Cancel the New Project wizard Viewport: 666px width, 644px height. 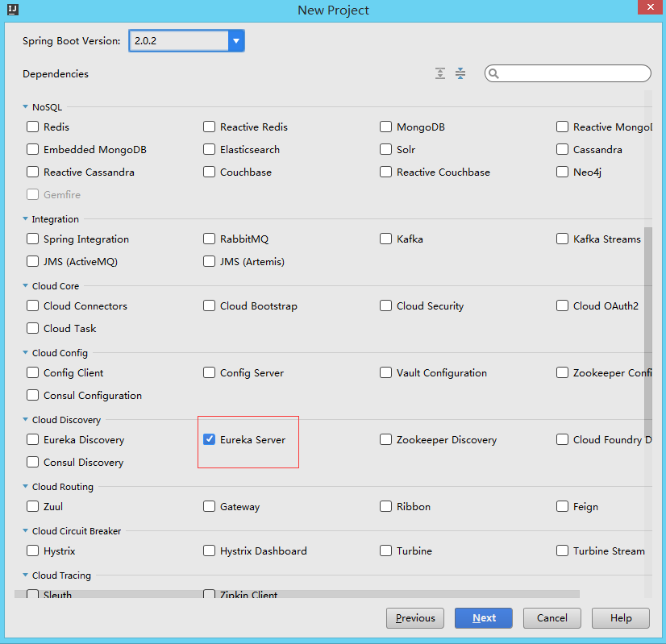(x=552, y=617)
